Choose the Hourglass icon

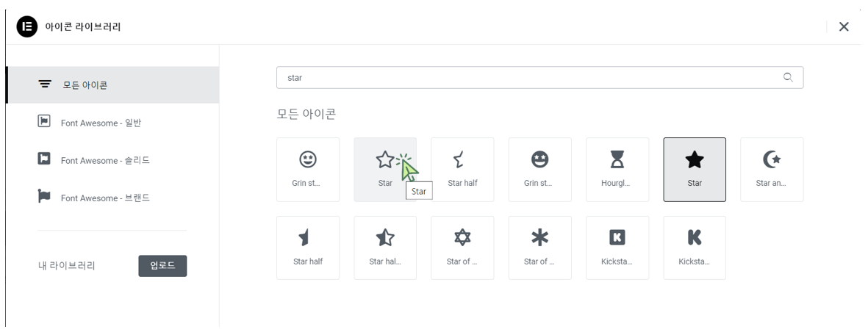point(617,169)
